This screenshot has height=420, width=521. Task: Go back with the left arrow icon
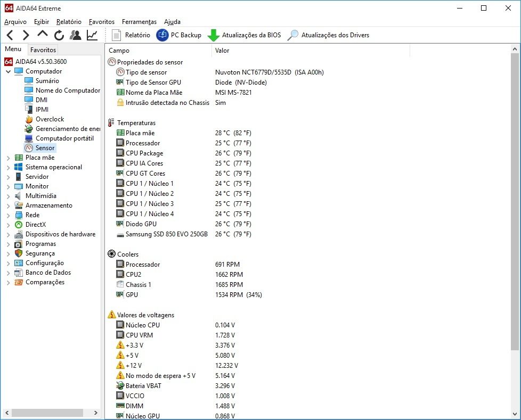(10, 35)
